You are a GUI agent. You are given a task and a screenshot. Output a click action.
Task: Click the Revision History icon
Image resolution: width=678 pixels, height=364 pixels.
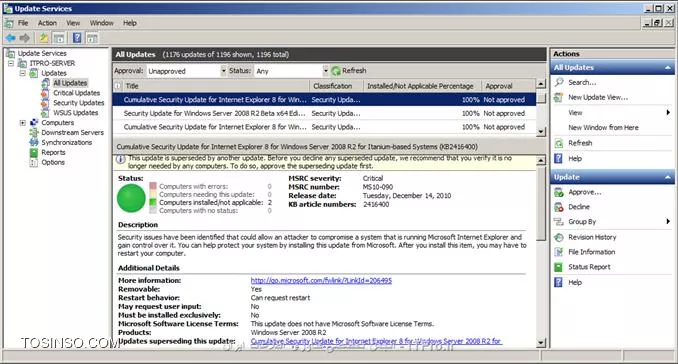click(559, 237)
